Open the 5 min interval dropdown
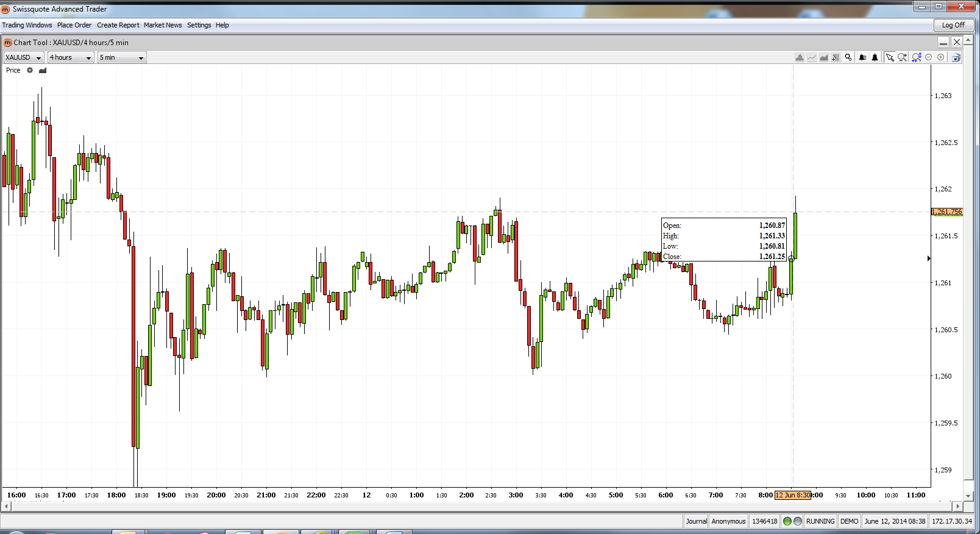 pyautogui.click(x=122, y=57)
